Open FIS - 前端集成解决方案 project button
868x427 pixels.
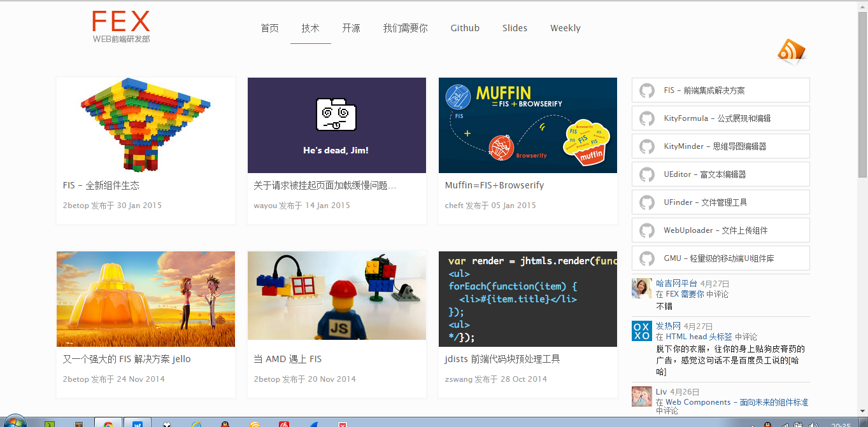[721, 90]
